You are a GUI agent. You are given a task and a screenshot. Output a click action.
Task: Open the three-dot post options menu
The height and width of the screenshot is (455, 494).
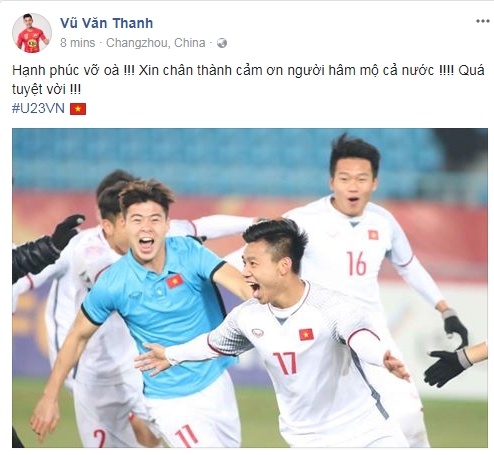tap(482, 21)
